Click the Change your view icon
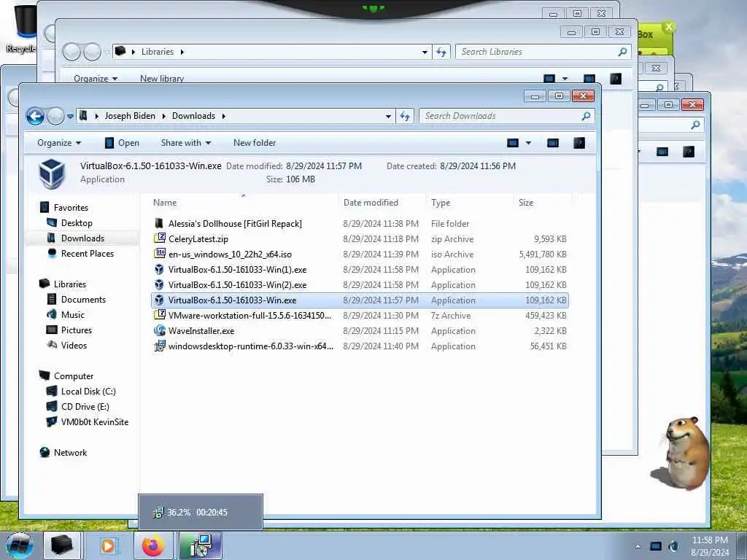Viewport: 747px width, 560px height. 513,143
